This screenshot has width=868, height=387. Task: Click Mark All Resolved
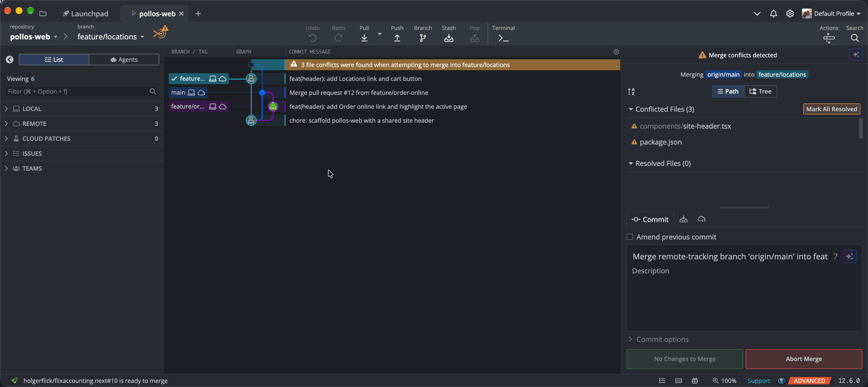click(x=832, y=109)
